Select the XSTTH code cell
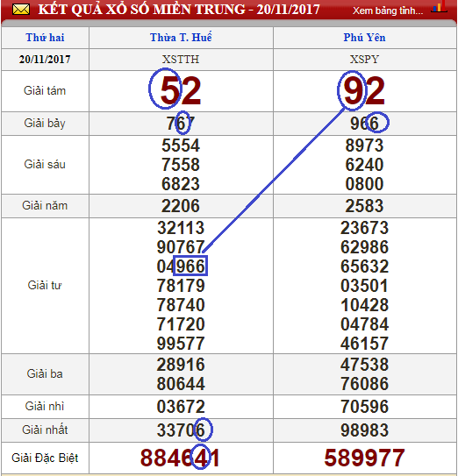Image resolution: width=458 pixels, height=476 pixels. 181,60
